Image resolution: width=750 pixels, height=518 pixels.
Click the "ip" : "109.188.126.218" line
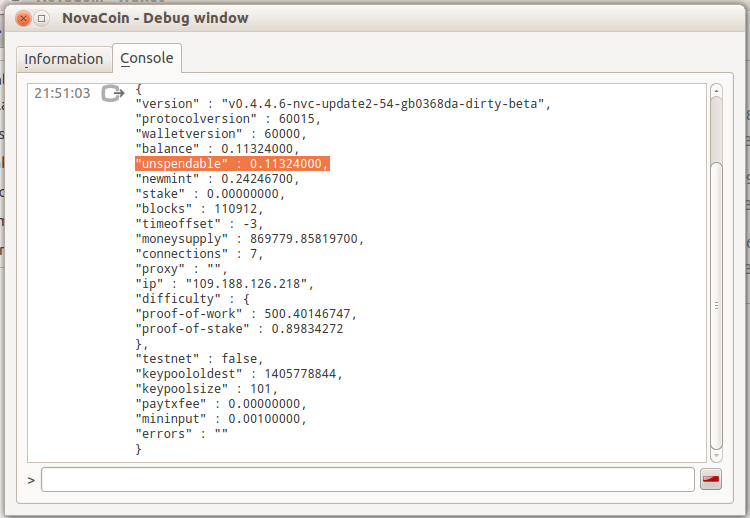(x=224, y=284)
